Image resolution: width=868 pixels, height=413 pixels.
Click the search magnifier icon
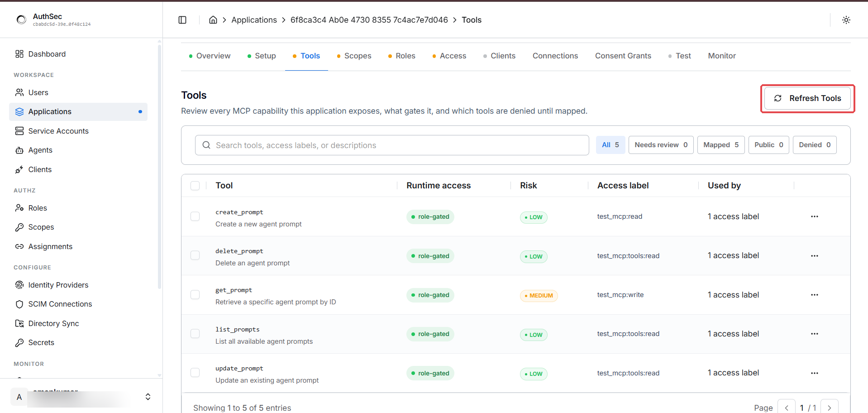(x=206, y=145)
